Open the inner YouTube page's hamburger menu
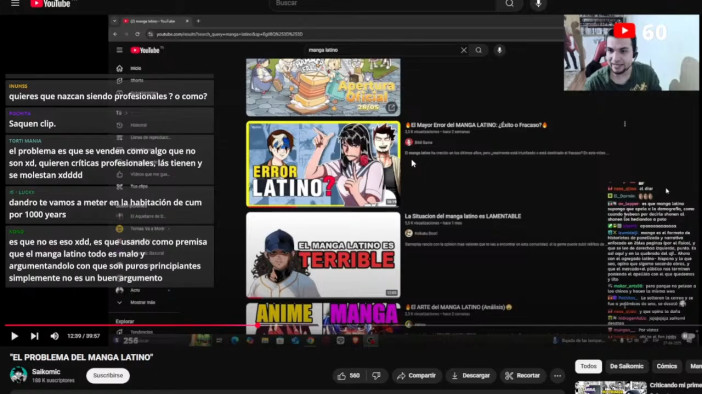 tap(120, 50)
